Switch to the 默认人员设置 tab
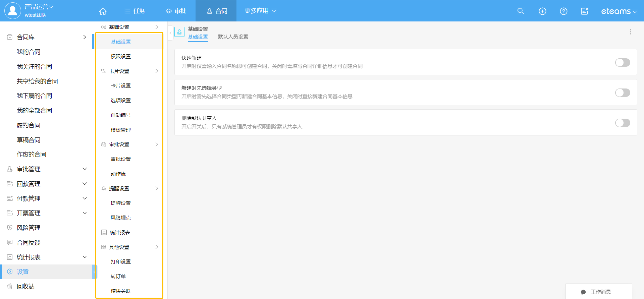This screenshot has width=644, height=299. point(233,37)
